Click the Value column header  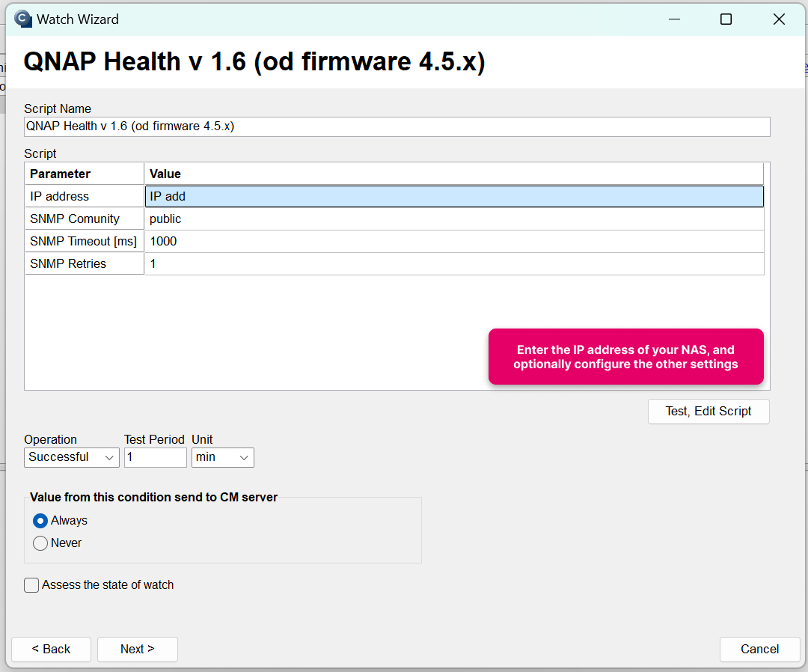coord(454,174)
